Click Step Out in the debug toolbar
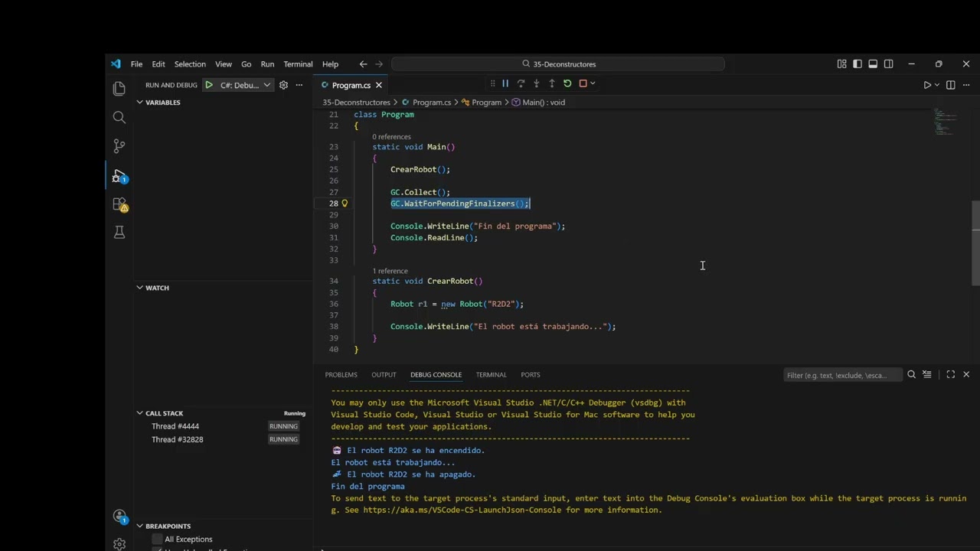The width and height of the screenshot is (980, 551). 551,83
